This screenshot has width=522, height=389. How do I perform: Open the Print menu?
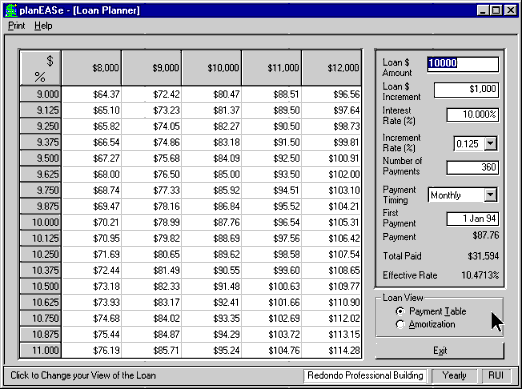[x=17, y=26]
